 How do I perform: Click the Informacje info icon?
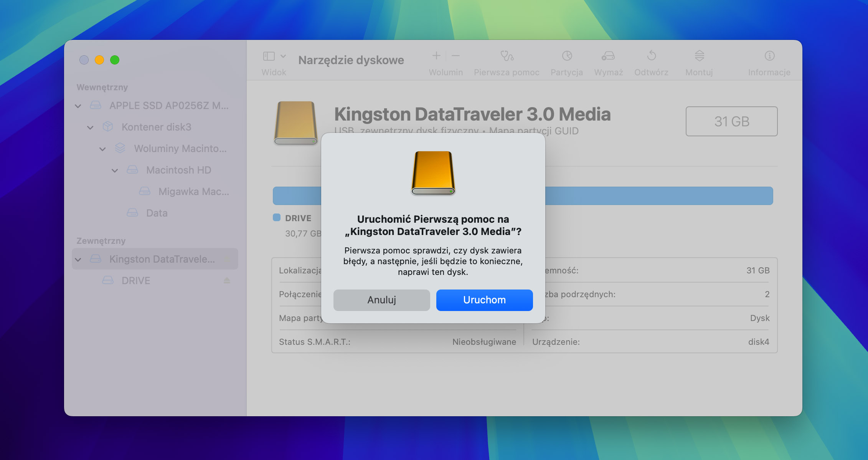[769, 56]
